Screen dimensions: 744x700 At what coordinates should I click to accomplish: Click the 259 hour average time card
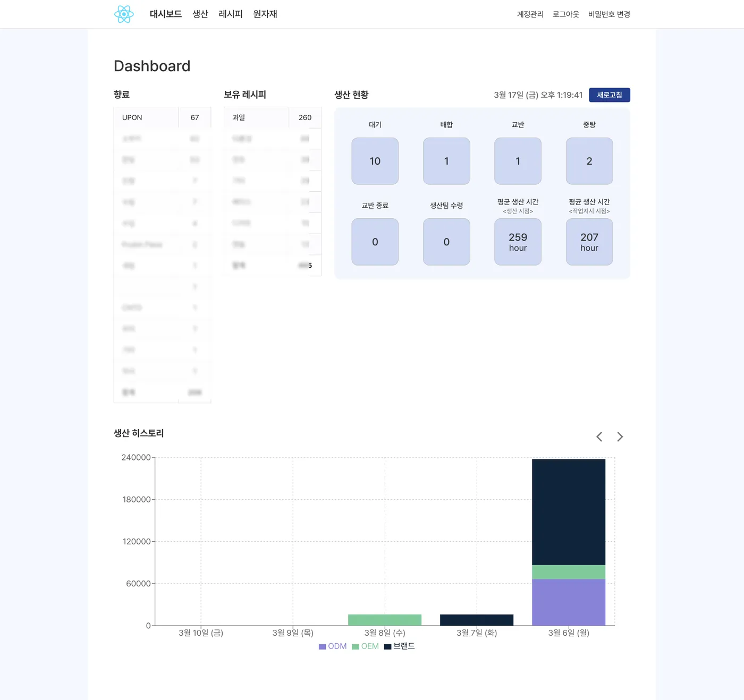click(x=518, y=242)
